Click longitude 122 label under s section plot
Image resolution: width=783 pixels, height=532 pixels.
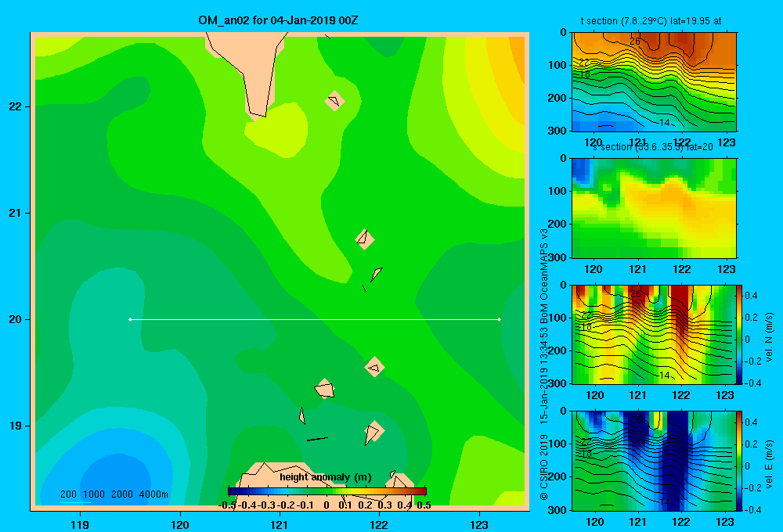(x=682, y=269)
